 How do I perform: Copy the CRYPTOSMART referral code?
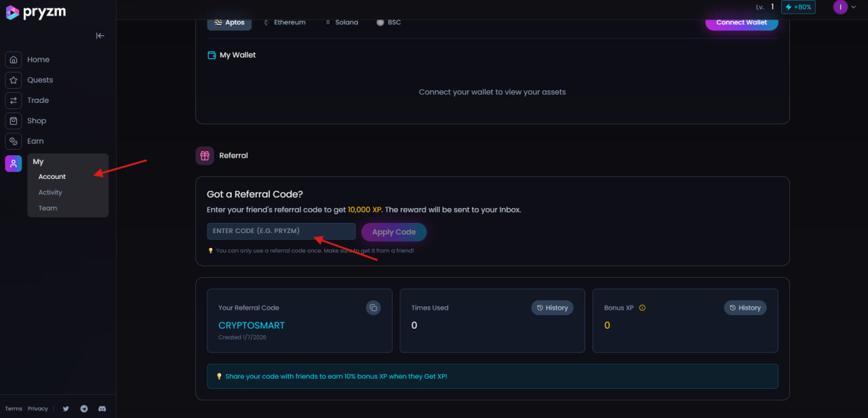(373, 308)
